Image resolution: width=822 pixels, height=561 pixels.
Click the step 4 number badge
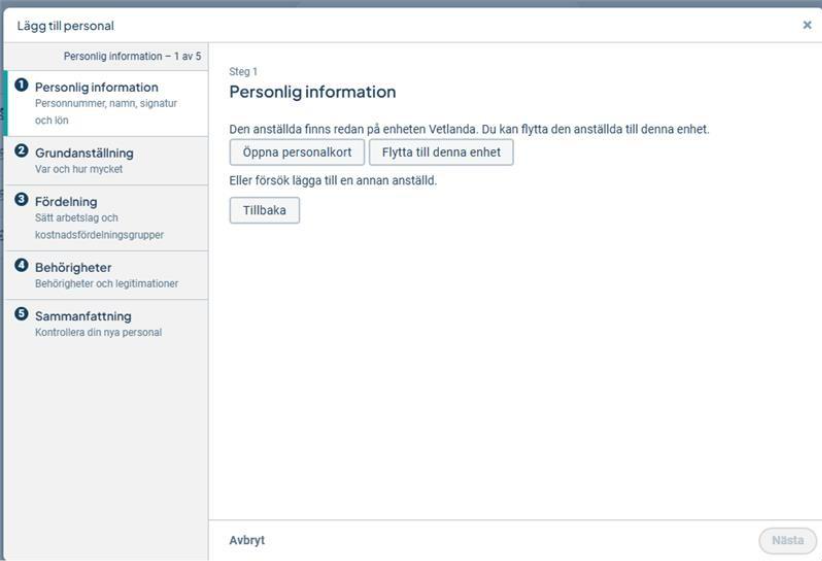click(22, 266)
